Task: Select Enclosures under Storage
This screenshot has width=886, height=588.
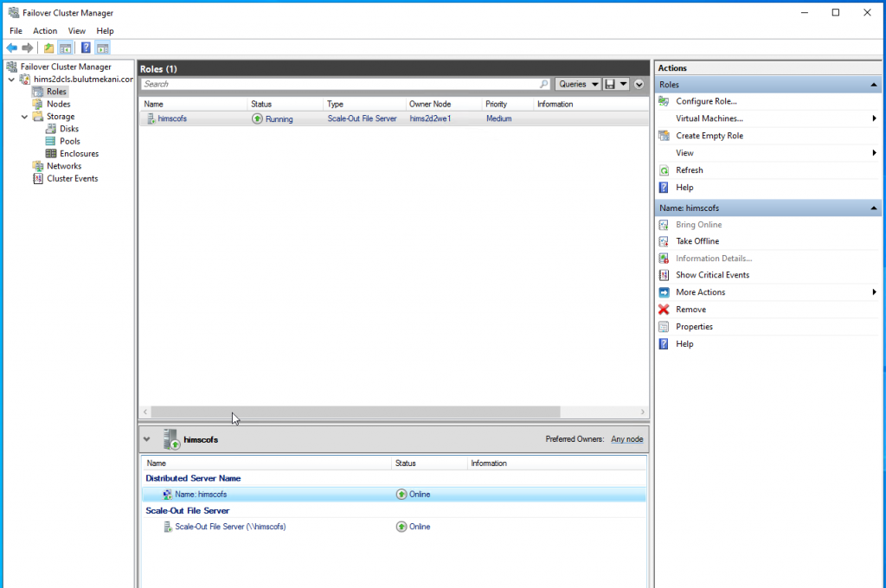Action: pyautogui.click(x=79, y=154)
